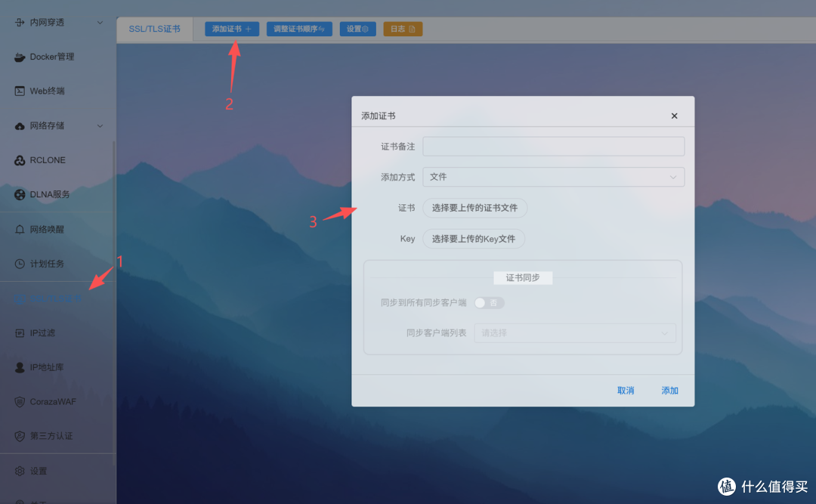Open the 添加方式 dropdown
The height and width of the screenshot is (504, 816).
click(554, 177)
